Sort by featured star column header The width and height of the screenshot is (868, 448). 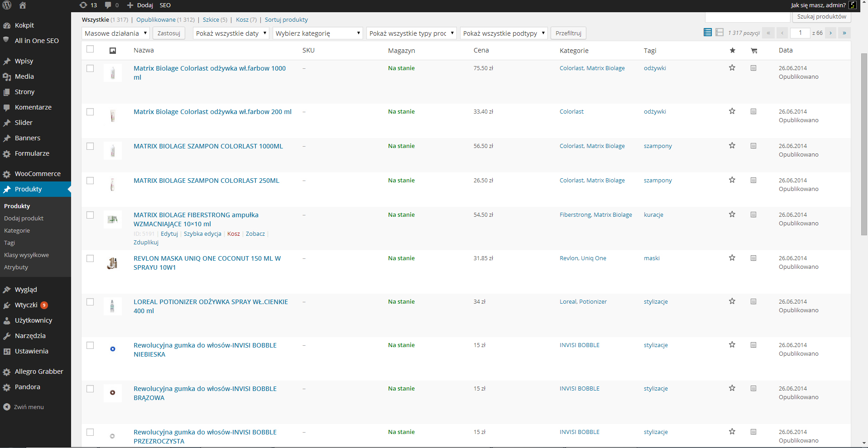click(x=732, y=50)
